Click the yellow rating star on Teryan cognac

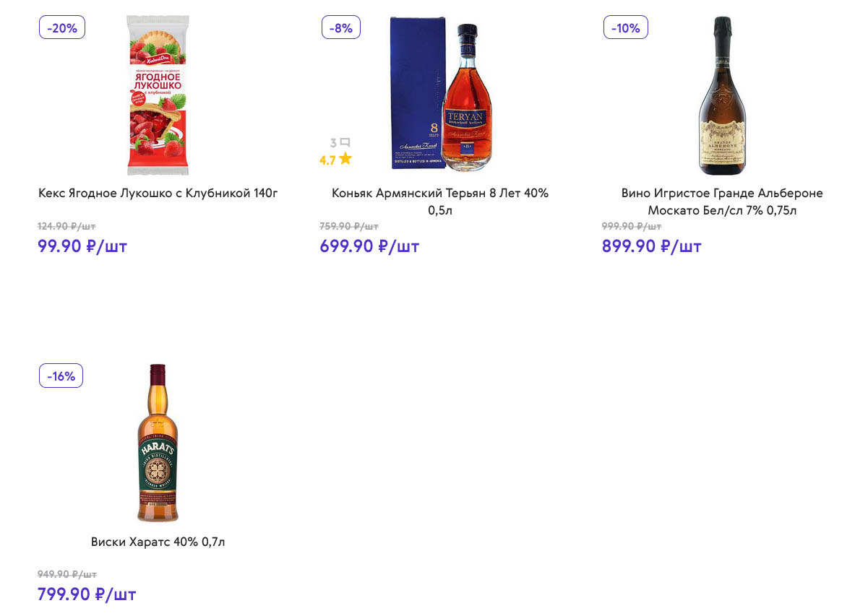click(x=345, y=159)
